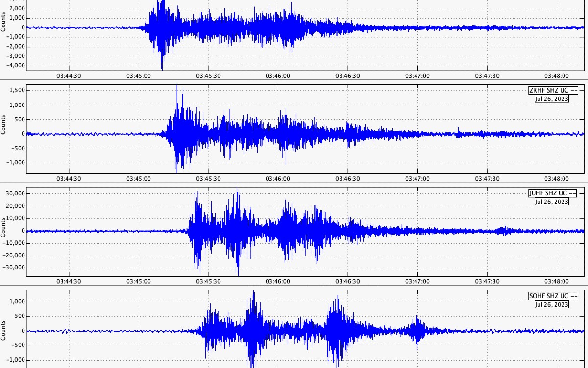Screen dimensions: 588x368
Task: Click the Counts axis title of JUHF plot
Action: [x=3, y=231]
